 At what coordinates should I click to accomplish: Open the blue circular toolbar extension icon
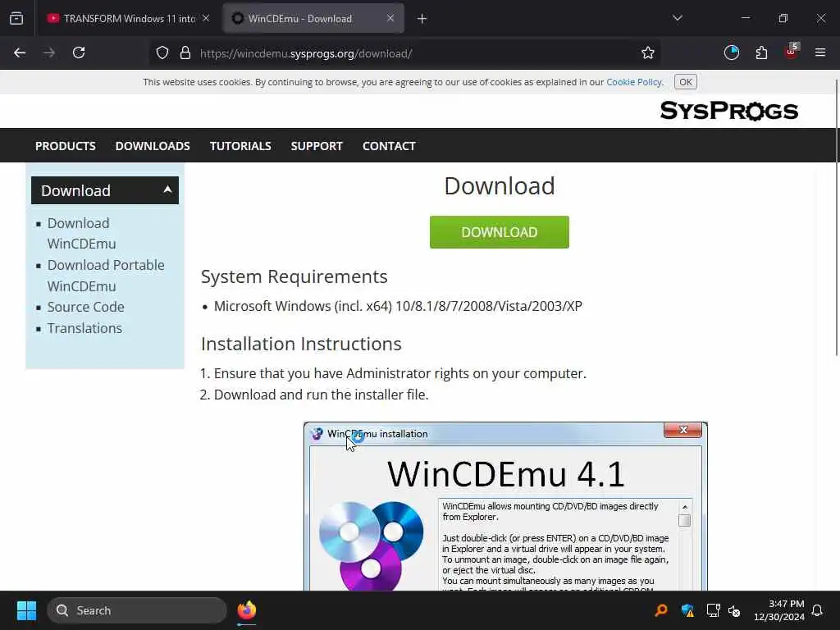[731, 52]
